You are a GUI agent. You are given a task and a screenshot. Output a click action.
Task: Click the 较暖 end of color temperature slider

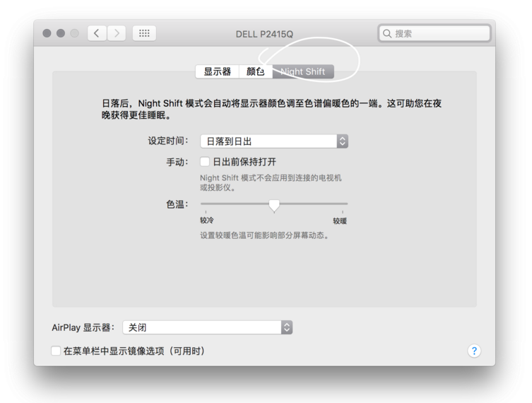(x=340, y=221)
